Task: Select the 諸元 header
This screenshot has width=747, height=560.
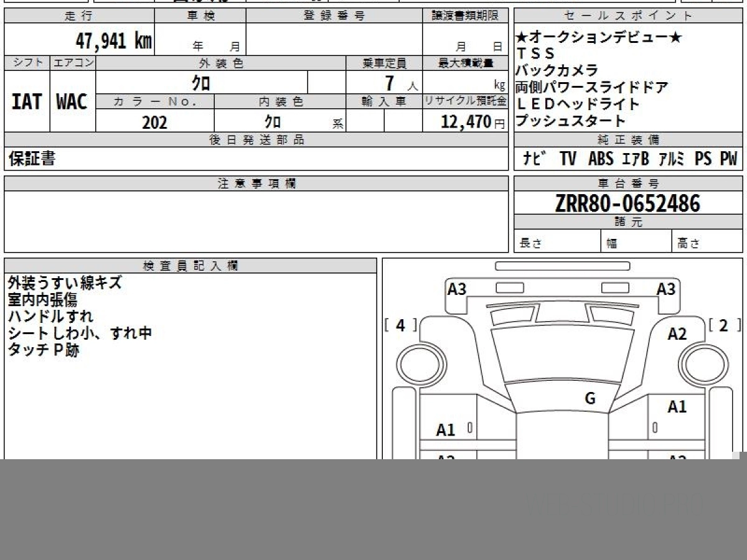Action: pos(629,222)
